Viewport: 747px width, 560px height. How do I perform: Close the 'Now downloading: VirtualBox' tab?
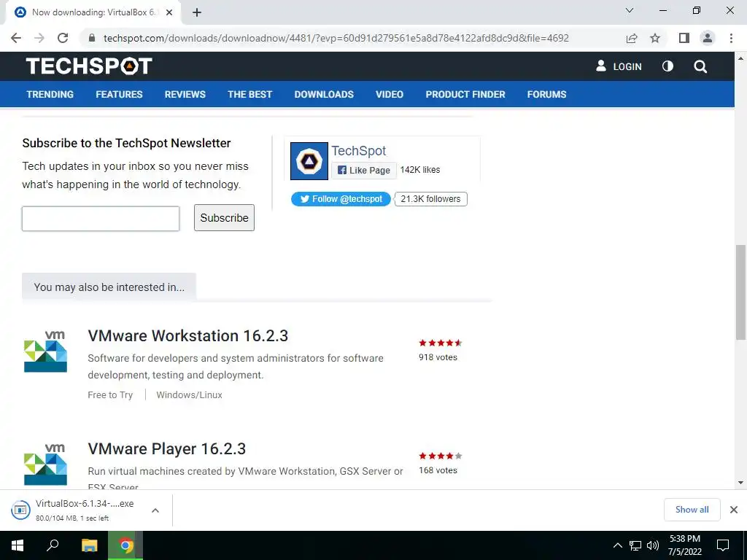point(169,13)
